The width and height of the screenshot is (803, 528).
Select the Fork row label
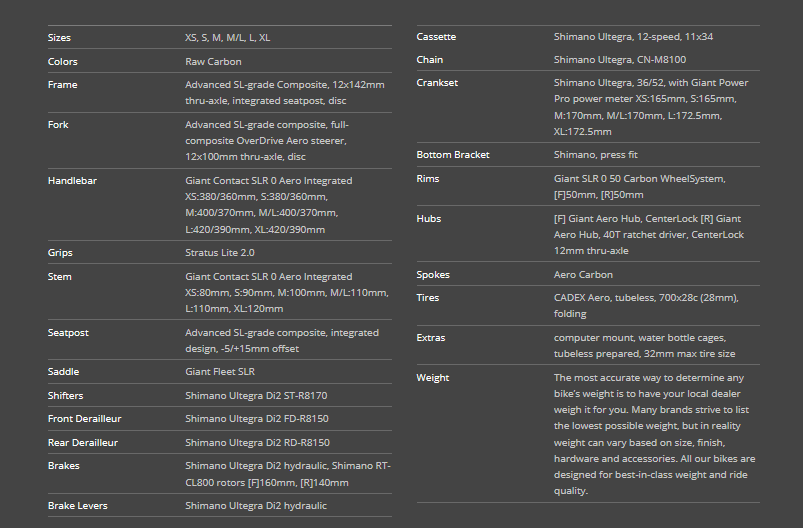tap(58, 124)
